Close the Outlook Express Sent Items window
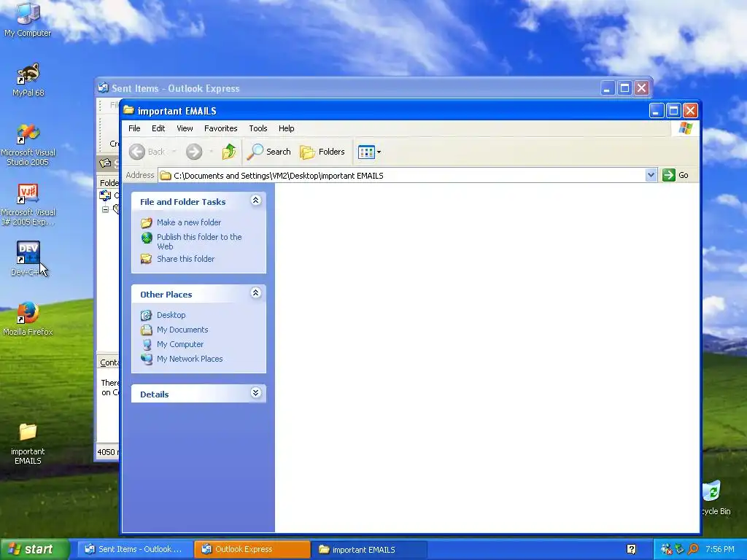 tap(642, 88)
